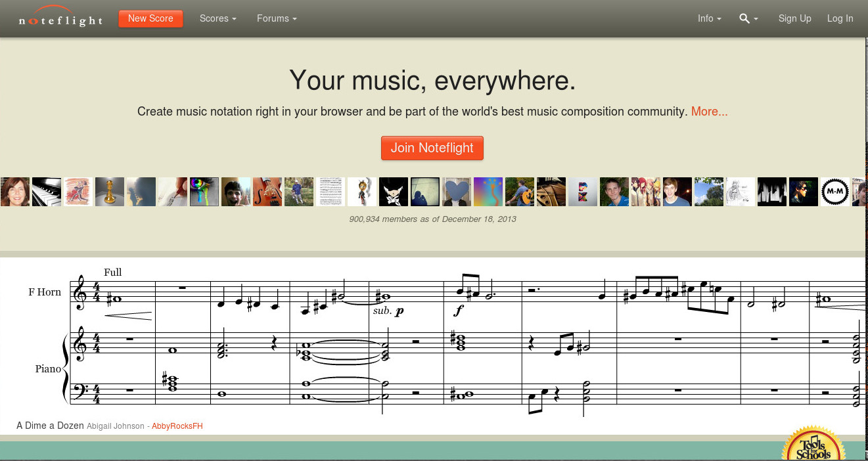
Task: Open the dancing couple sketch avatar
Action: pyautogui.click(x=78, y=192)
